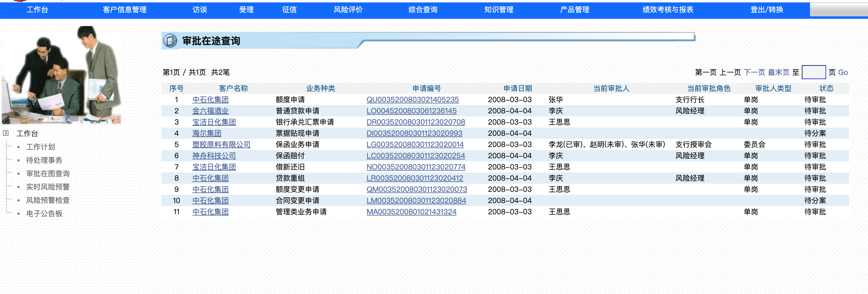Open the 访谈 menu
The height and width of the screenshot is (294, 868).
[x=200, y=10]
